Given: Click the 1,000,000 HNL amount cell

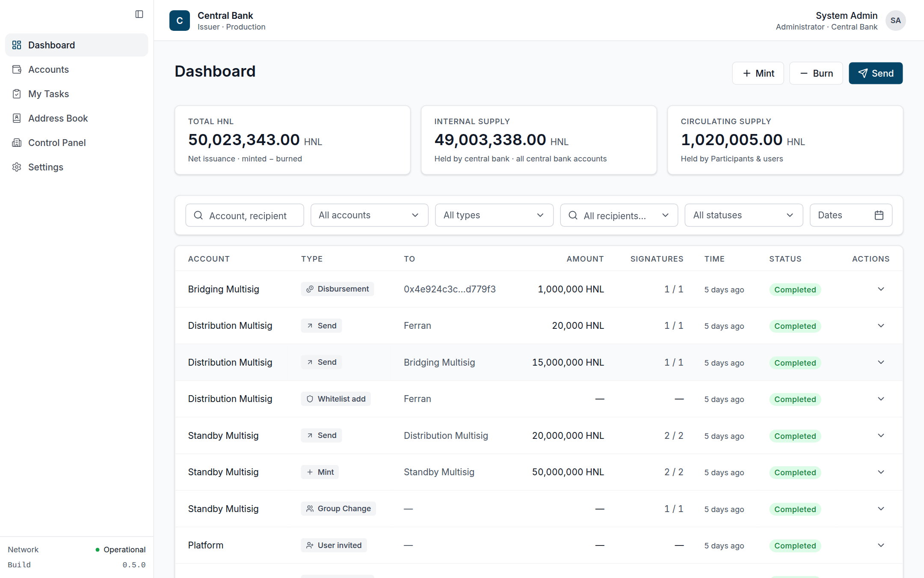Looking at the screenshot, I should tap(571, 289).
